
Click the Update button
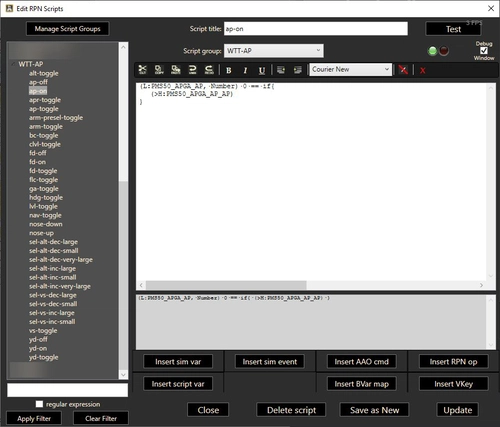pos(457,410)
